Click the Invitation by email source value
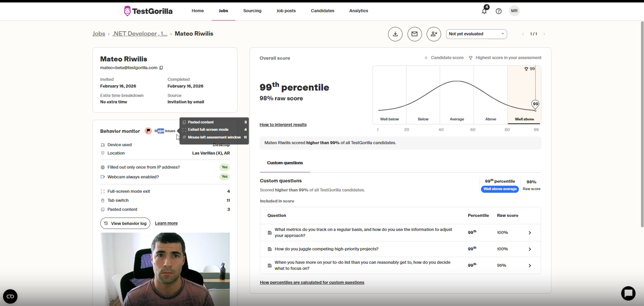The width and height of the screenshot is (644, 306). click(186, 102)
